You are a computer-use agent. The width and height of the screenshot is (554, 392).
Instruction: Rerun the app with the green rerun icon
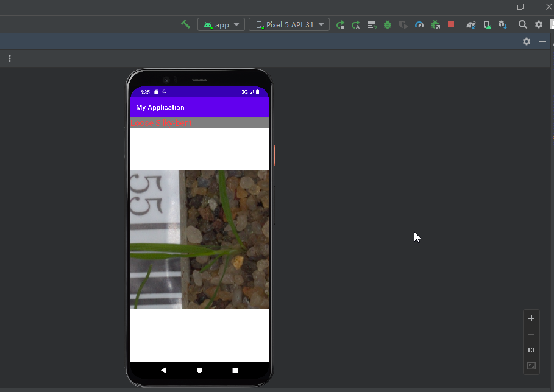click(340, 25)
